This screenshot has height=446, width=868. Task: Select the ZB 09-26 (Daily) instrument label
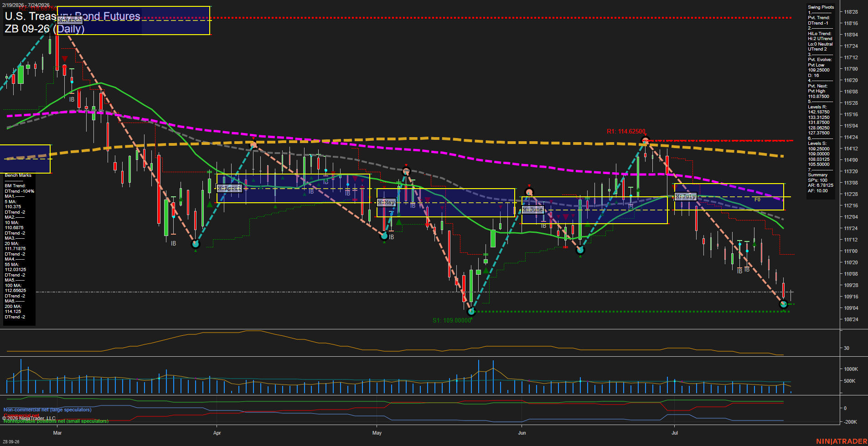(45, 29)
